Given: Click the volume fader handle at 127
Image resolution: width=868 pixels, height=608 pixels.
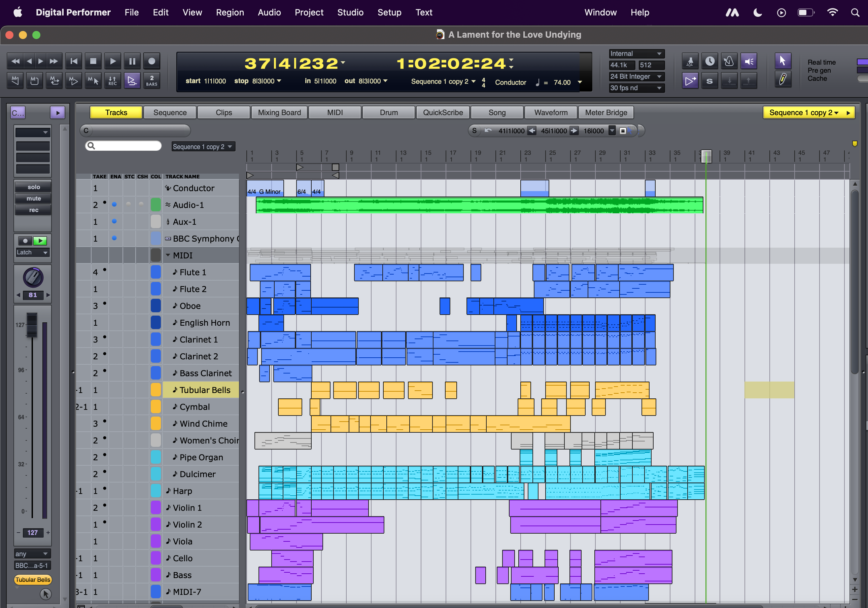Looking at the screenshot, I should (32, 325).
